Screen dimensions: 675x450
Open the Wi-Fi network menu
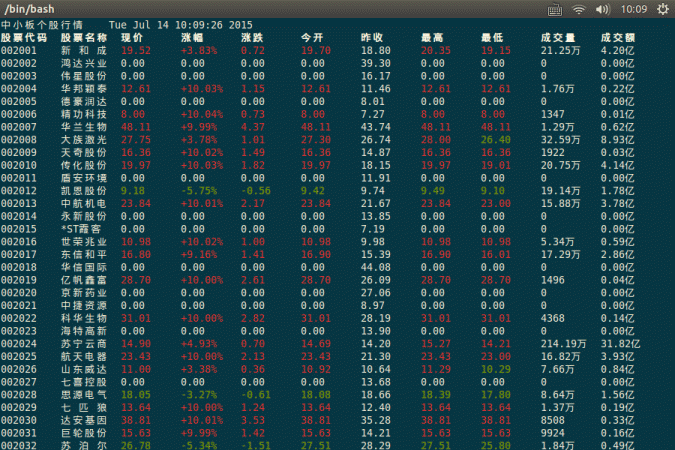579,9
